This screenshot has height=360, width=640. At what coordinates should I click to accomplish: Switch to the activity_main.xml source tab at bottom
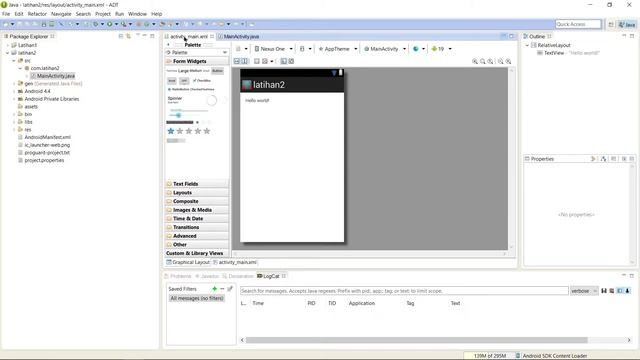(x=235, y=262)
